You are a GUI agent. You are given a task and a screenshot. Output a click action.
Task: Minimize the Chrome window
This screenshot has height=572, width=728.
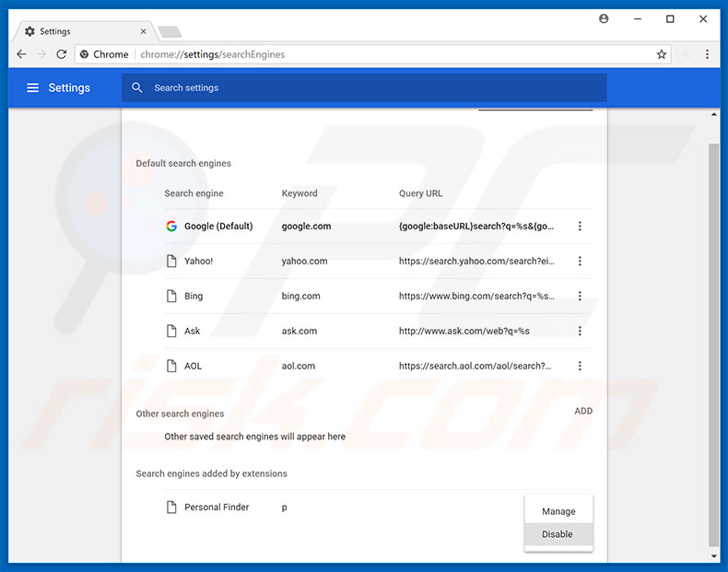[638, 18]
